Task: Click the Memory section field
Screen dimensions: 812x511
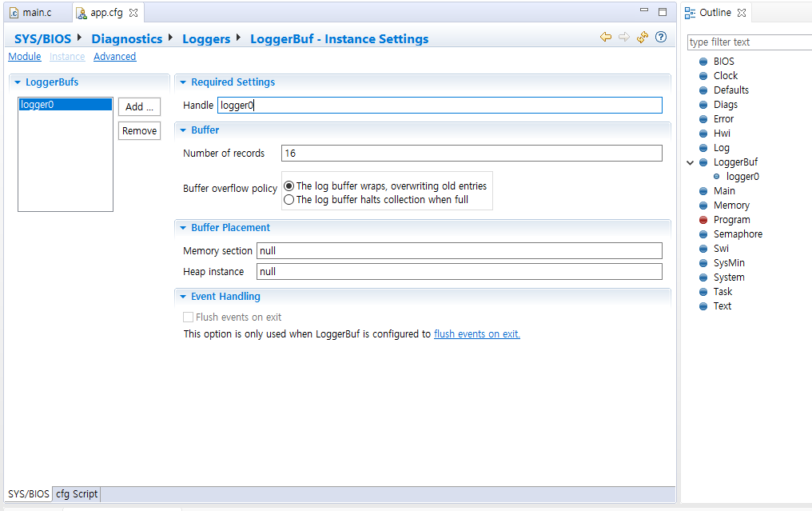Action: [x=460, y=251]
